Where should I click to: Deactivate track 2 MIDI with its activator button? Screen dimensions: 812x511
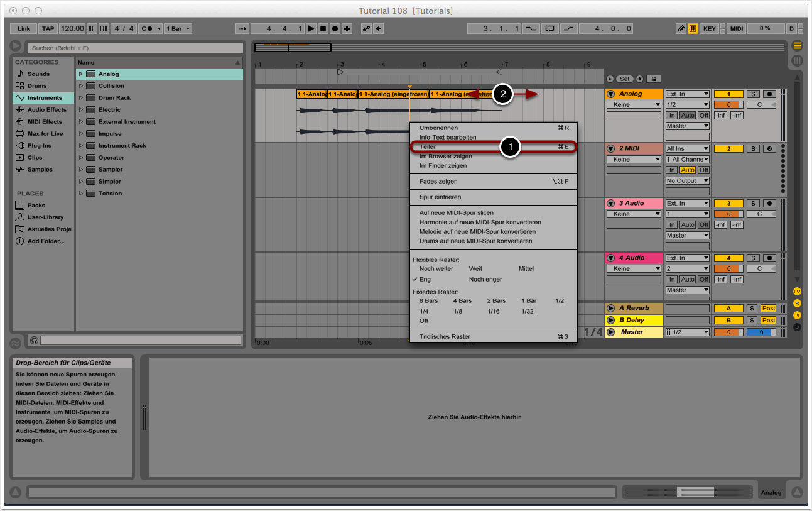(728, 149)
